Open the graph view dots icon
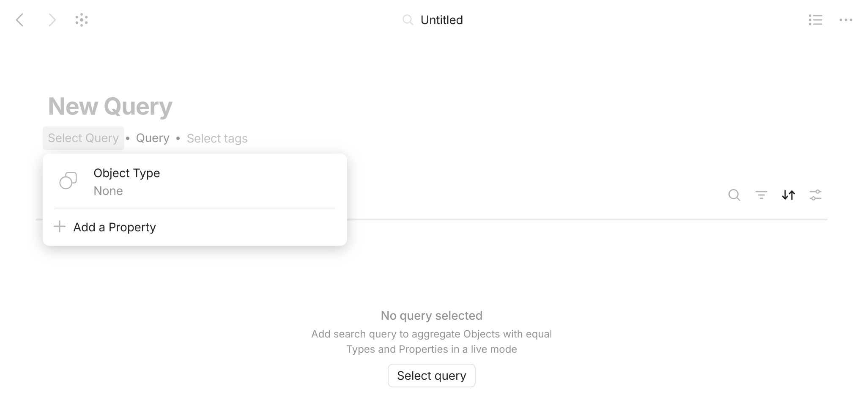Screen dimensions: 868x417 [x=82, y=20]
